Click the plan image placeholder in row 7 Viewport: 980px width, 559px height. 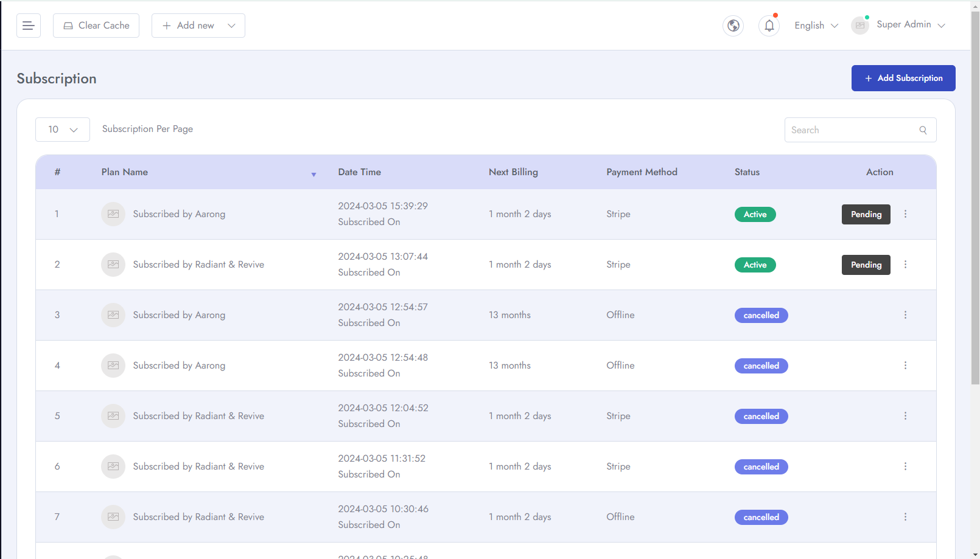(x=113, y=517)
